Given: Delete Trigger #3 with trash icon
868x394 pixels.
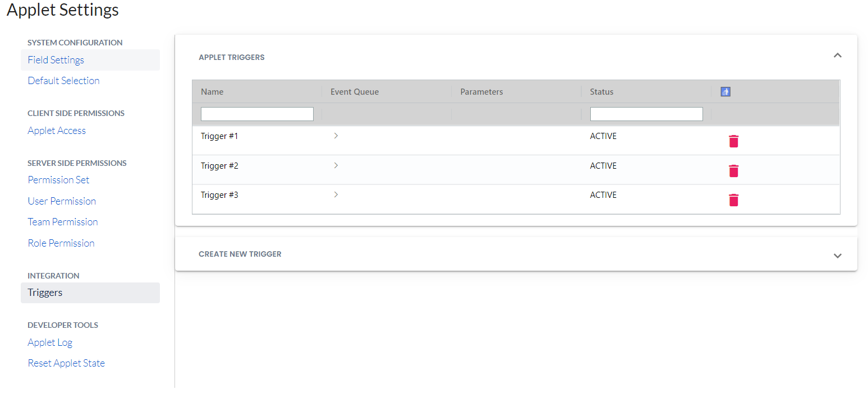Looking at the screenshot, I should pos(733,200).
